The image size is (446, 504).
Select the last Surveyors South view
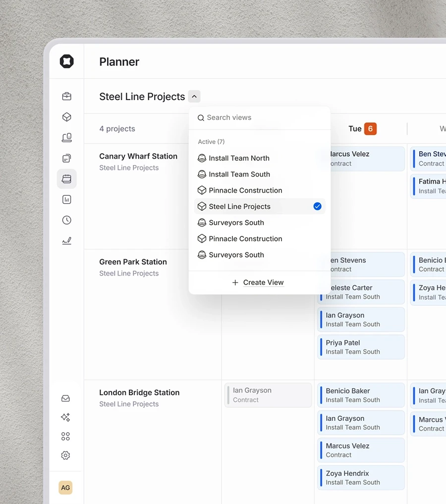(260, 255)
